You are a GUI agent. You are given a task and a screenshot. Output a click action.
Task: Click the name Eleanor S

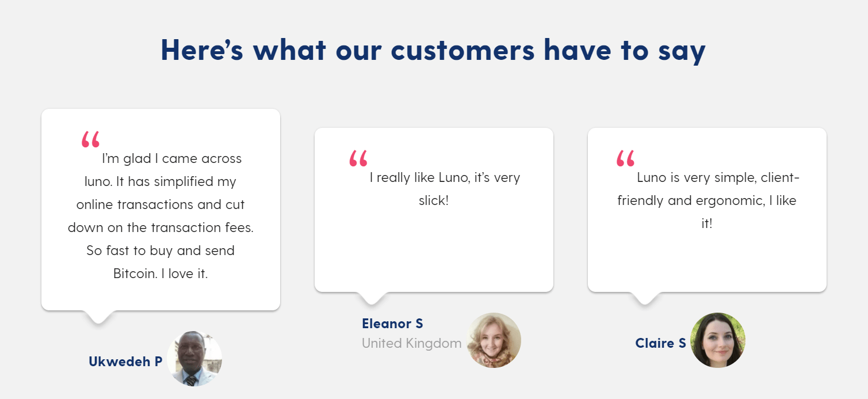392,324
